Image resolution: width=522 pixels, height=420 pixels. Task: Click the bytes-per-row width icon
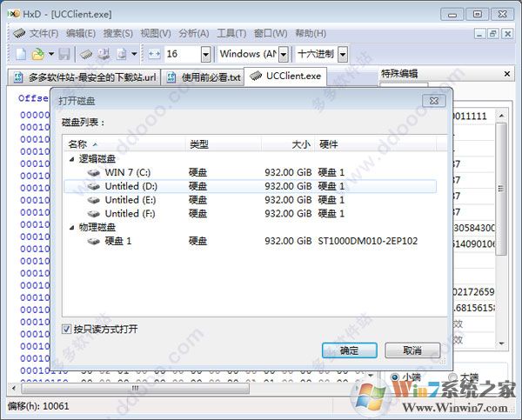click(154, 54)
